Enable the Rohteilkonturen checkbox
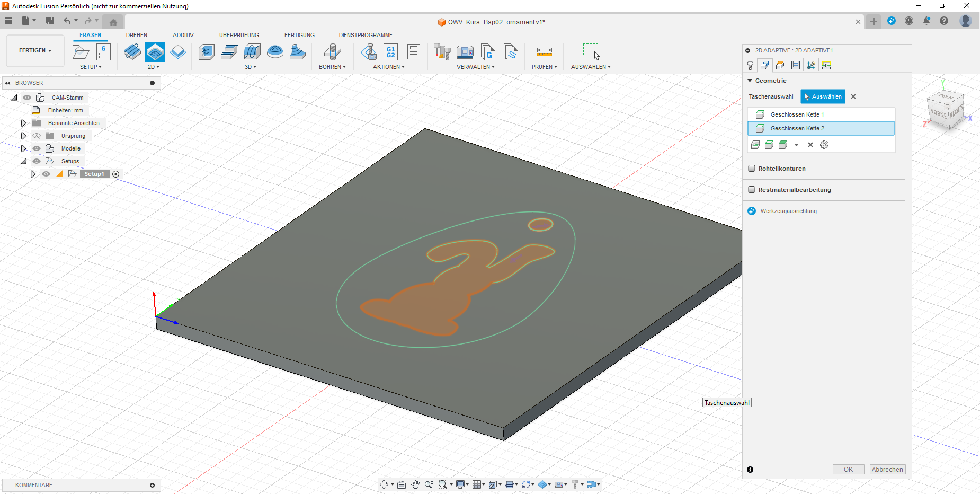The height and width of the screenshot is (494, 980). (x=752, y=169)
